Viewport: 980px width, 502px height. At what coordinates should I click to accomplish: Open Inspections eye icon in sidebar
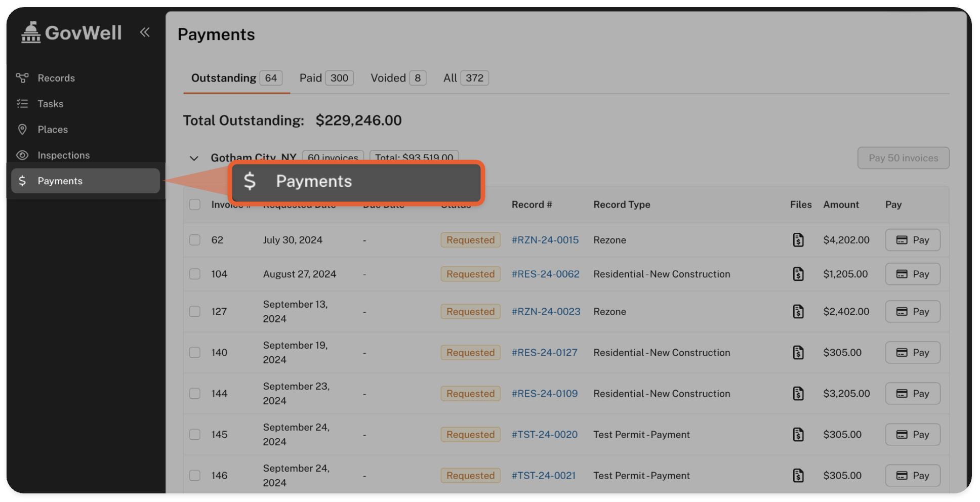(22, 155)
